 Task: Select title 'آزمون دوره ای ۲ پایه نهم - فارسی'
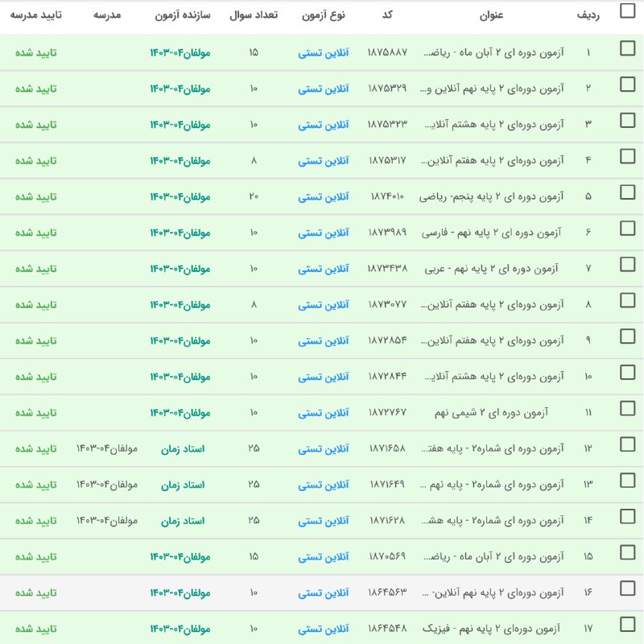(491, 233)
